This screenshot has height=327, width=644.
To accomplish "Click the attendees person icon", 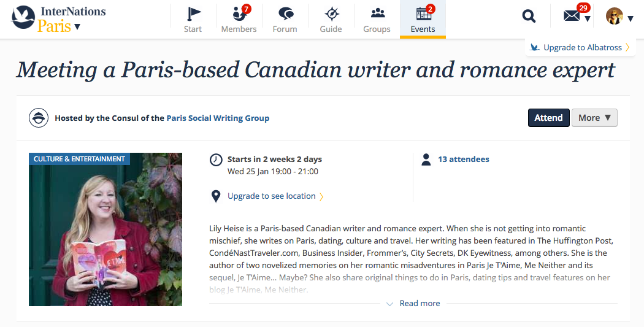I will (426, 160).
